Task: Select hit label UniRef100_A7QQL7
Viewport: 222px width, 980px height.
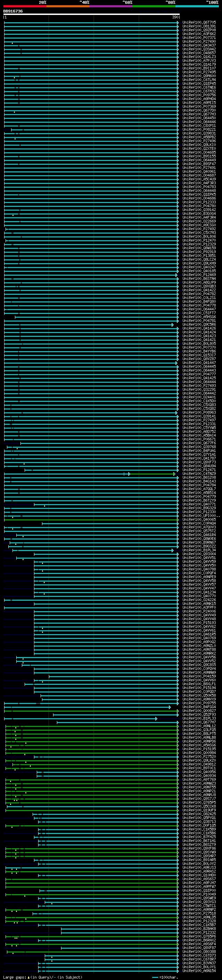Action: pos(199,489)
